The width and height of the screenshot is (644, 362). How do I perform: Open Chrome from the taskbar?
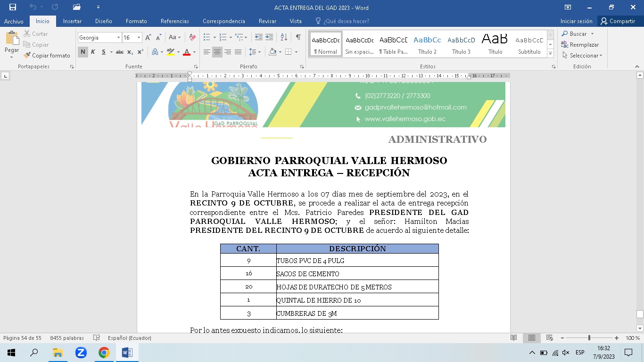pos(104,353)
